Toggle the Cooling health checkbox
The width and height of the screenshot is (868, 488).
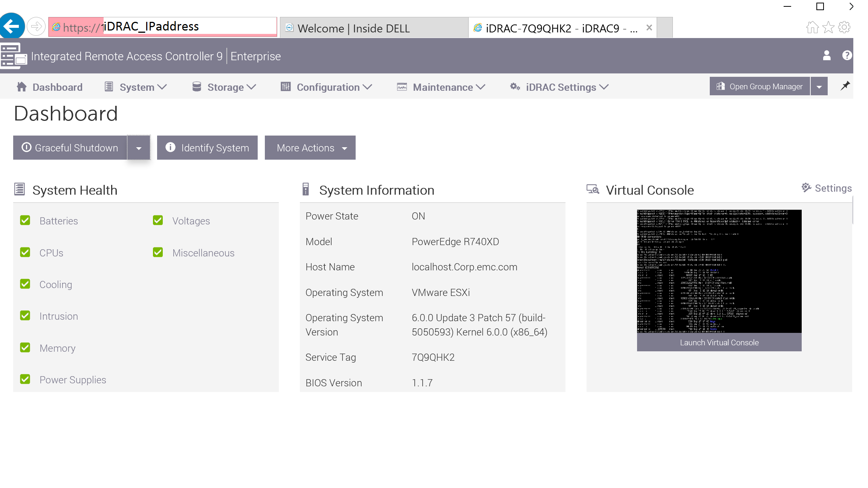point(25,284)
